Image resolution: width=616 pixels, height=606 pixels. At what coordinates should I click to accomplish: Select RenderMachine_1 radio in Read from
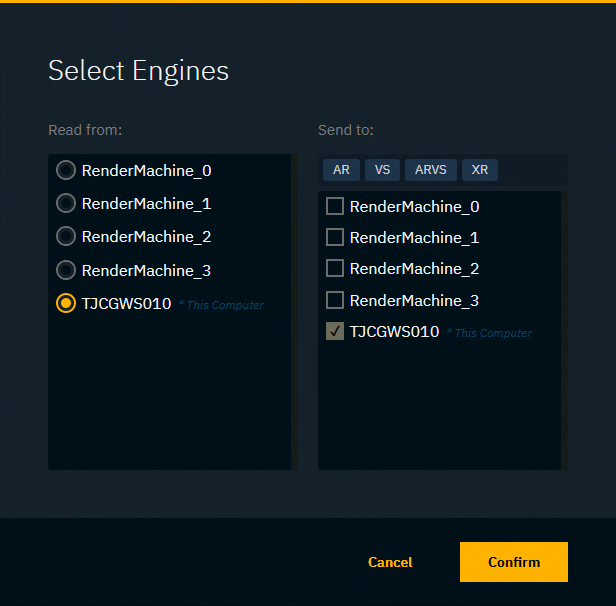click(x=66, y=204)
